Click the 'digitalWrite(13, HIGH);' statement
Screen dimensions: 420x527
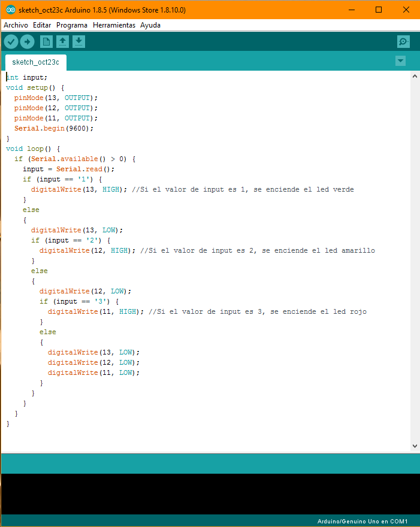(79, 190)
